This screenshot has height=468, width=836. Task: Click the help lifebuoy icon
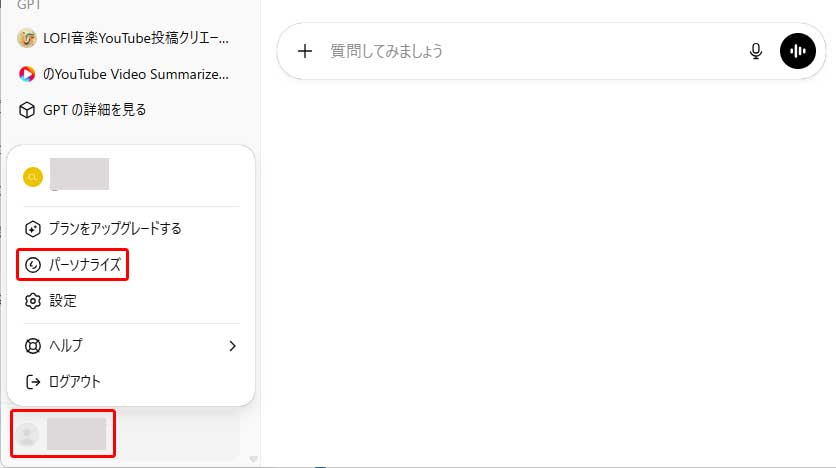pos(33,346)
